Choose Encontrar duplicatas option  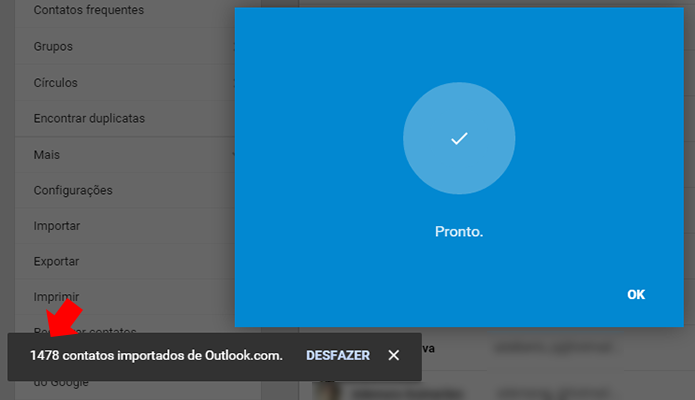[89, 118]
